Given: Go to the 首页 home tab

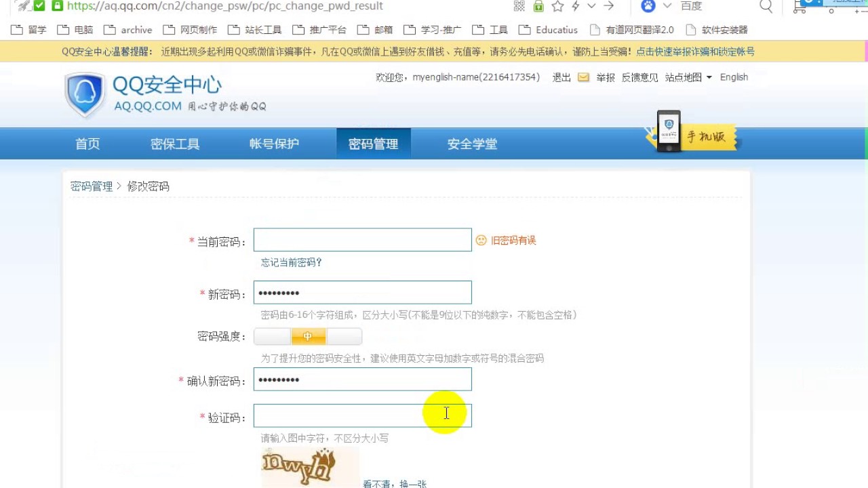Looking at the screenshot, I should [x=87, y=144].
